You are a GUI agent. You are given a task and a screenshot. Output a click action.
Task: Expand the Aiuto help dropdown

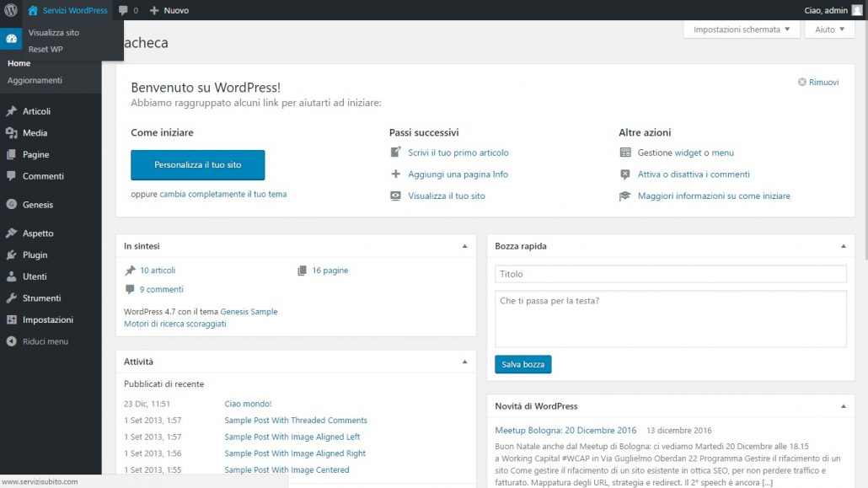pyautogui.click(x=828, y=29)
